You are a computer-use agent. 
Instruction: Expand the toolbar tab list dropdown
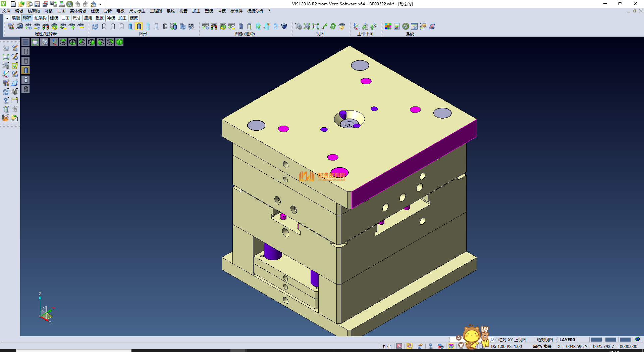pyautogui.click(x=7, y=18)
